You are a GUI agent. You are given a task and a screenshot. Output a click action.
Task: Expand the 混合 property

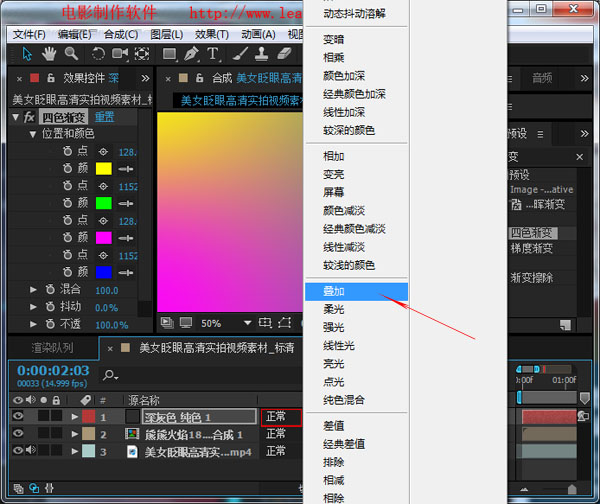point(33,290)
